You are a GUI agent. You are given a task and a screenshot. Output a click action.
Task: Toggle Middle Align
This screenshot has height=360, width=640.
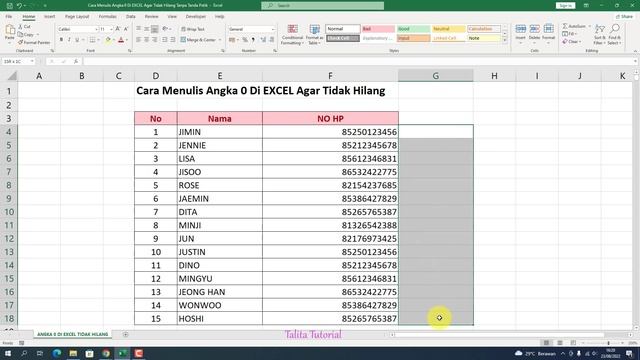point(147,29)
